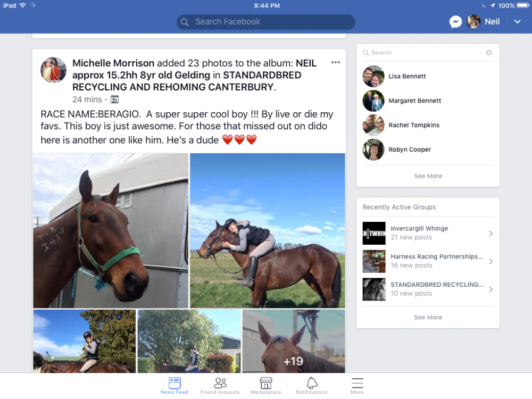Open Michelle Morrison's profile link
This screenshot has width=532, height=399.
pos(113,63)
